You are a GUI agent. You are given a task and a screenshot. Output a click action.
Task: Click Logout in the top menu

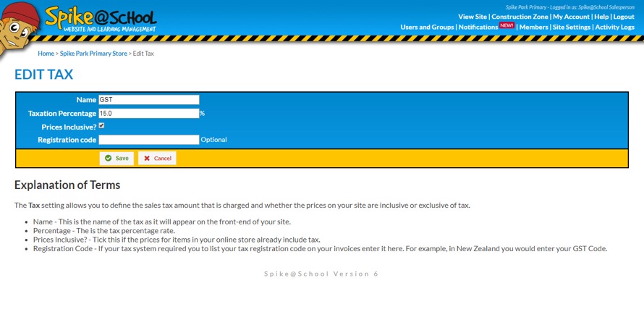[x=624, y=17]
